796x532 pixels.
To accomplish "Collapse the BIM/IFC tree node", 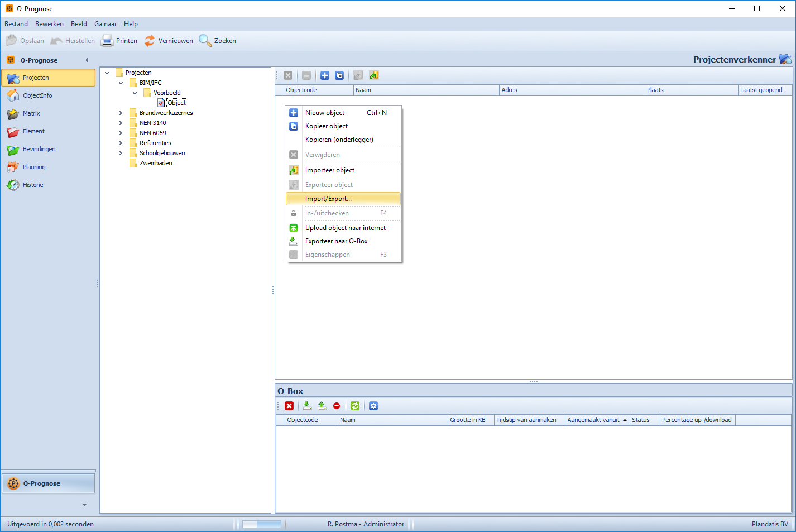I will [121, 83].
